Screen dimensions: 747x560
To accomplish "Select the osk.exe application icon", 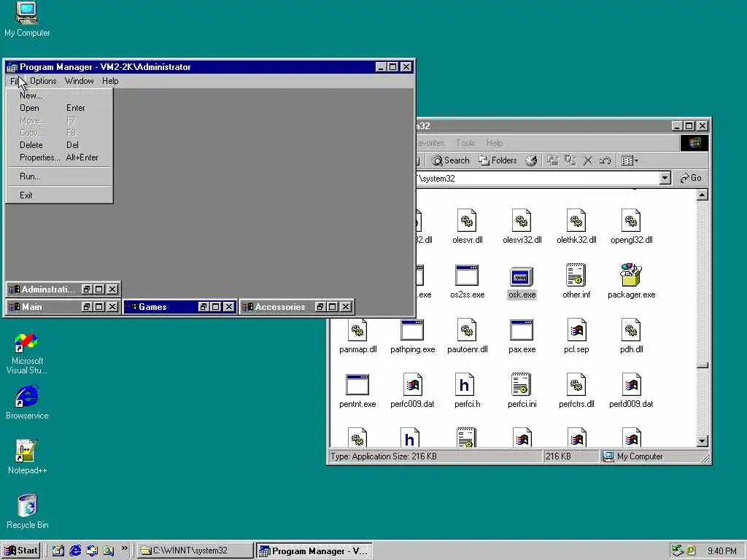I will pyautogui.click(x=522, y=282).
